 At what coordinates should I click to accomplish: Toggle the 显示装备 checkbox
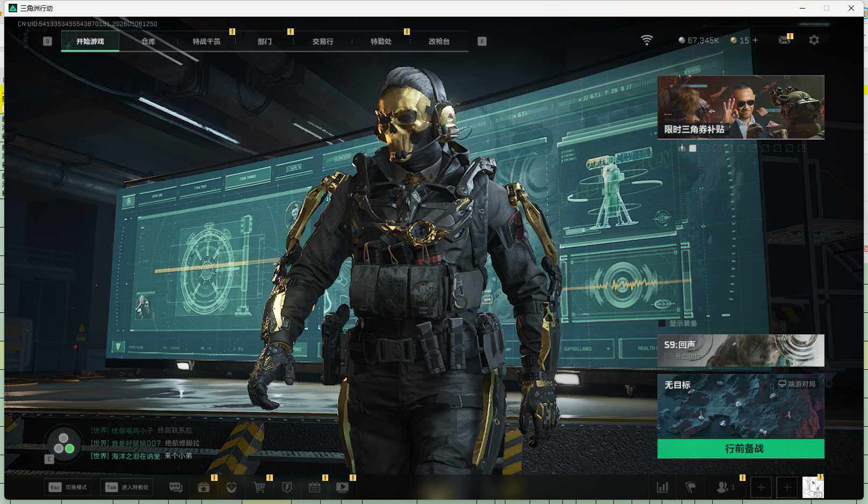point(662,323)
